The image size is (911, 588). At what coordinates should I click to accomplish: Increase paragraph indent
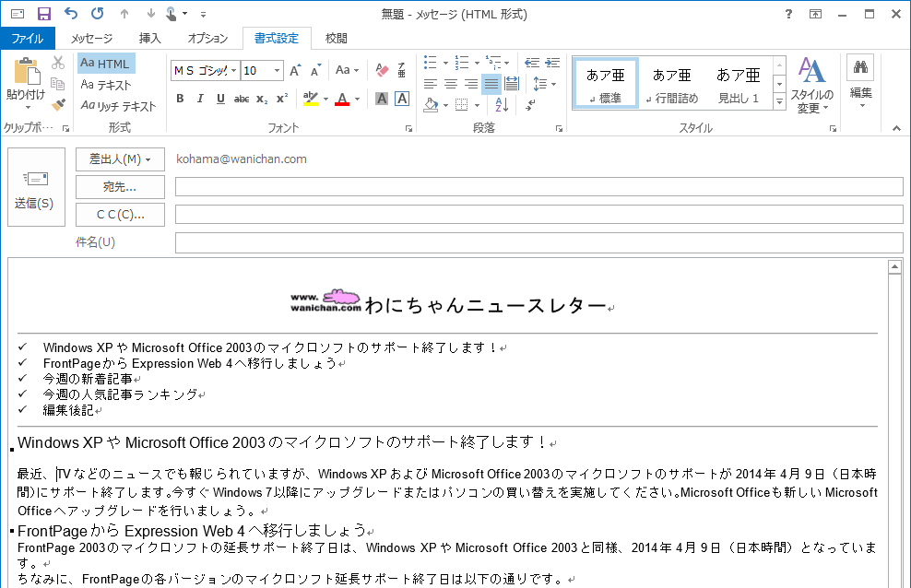click(x=552, y=63)
